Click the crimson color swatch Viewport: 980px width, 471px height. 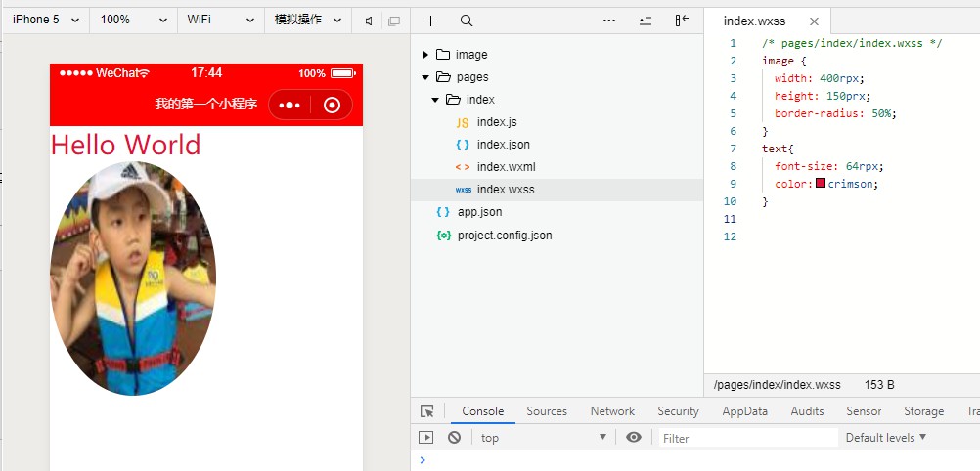821,184
